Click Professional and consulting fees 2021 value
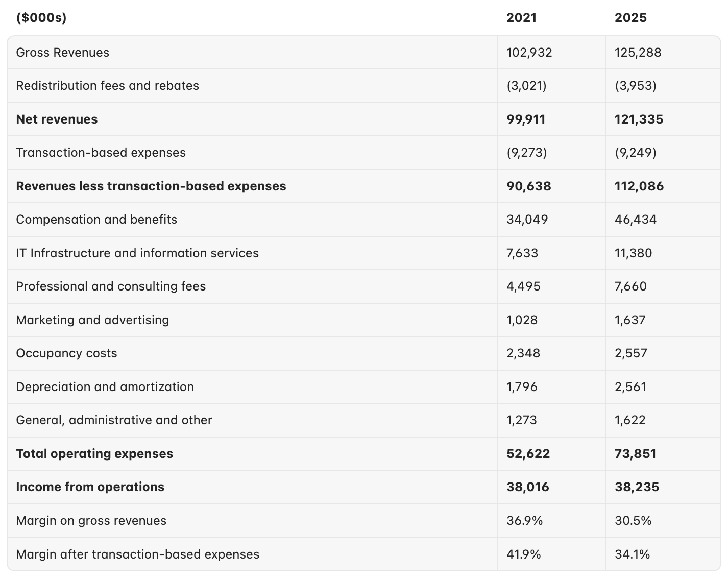728x580 pixels. click(523, 286)
